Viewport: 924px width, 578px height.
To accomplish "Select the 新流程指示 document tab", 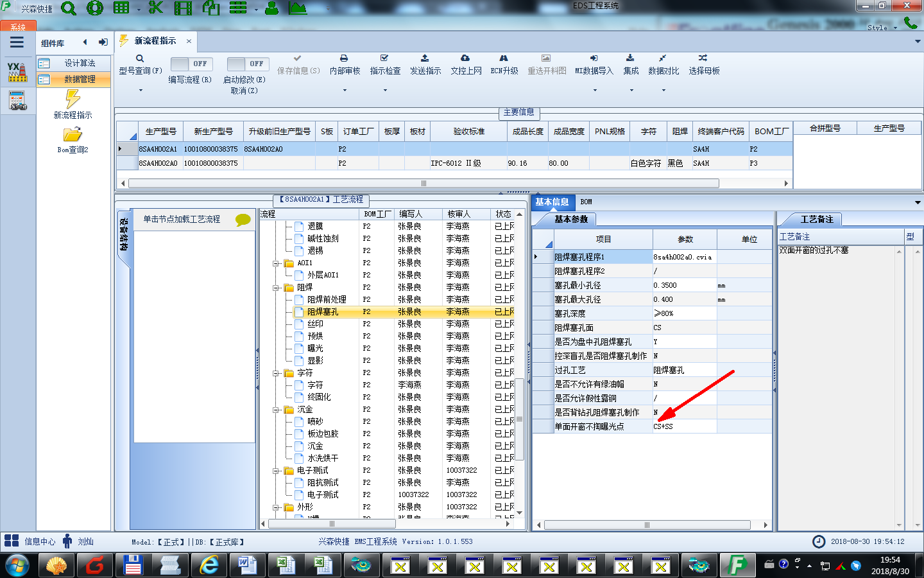I will pyautogui.click(x=155, y=40).
